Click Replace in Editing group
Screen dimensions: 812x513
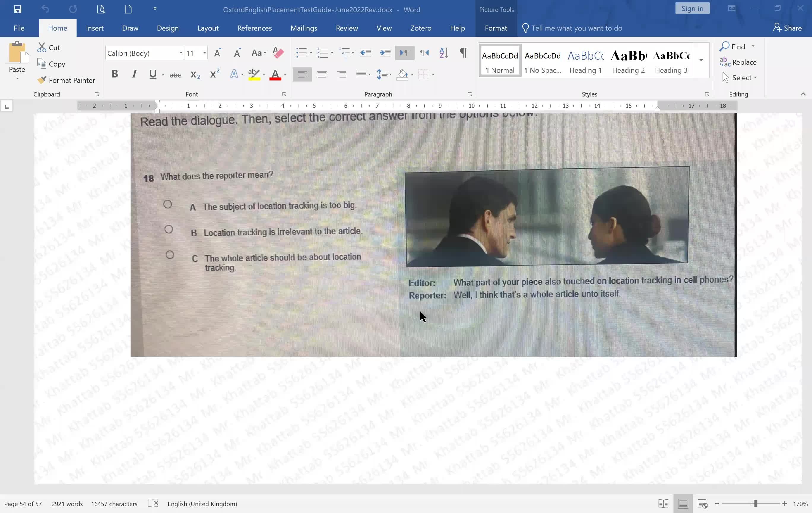pos(738,62)
